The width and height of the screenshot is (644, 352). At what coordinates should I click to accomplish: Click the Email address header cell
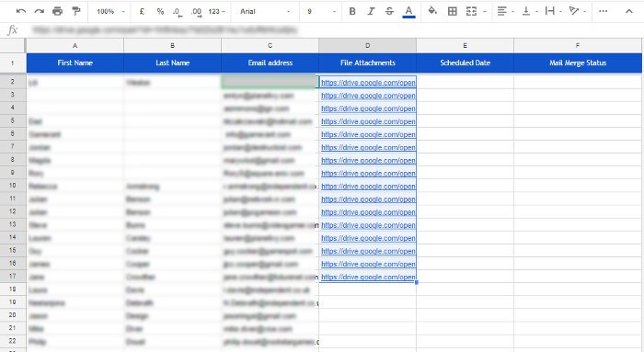tap(270, 62)
